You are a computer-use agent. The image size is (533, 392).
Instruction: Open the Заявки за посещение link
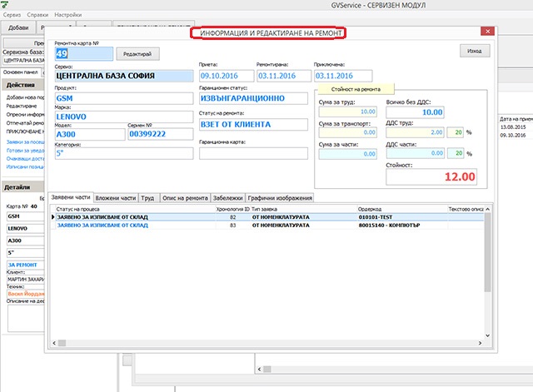click(25, 142)
